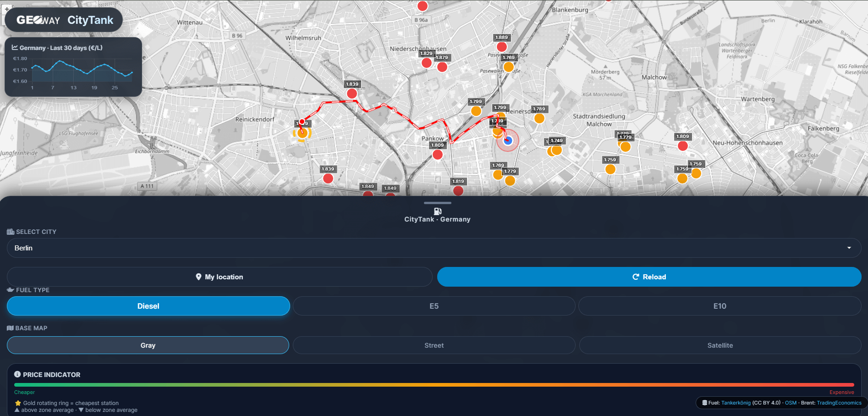Switch base map to Street
Screen dimensions: 868x416
point(434,345)
